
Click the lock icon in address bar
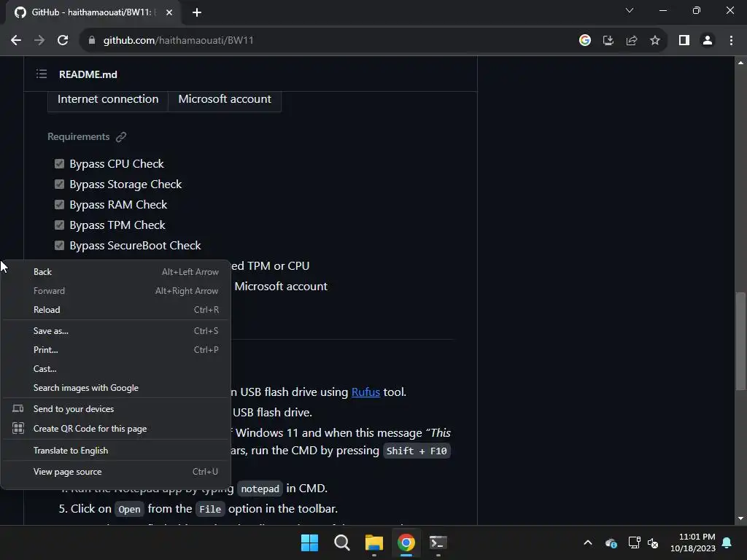tap(92, 41)
